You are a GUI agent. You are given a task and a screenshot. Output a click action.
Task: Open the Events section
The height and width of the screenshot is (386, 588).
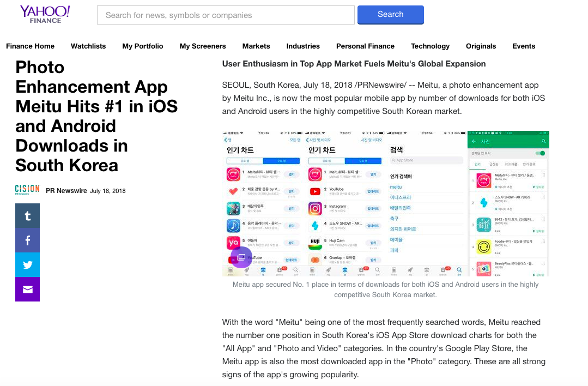[x=524, y=46]
